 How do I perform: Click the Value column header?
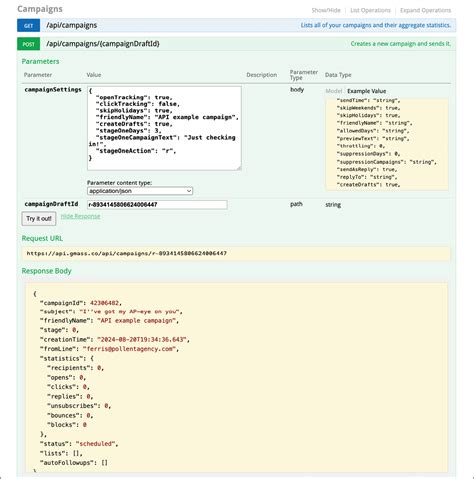coord(94,75)
